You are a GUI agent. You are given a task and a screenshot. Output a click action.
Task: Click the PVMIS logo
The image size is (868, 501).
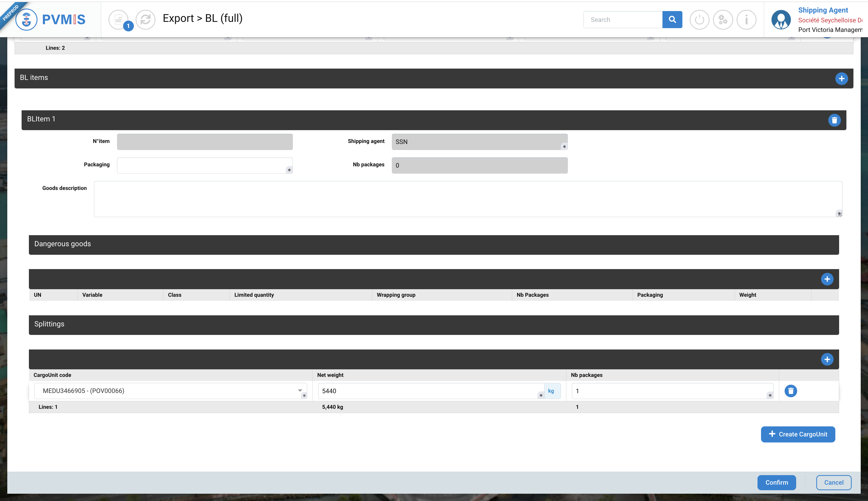pyautogui.click(x=51, y=20)
